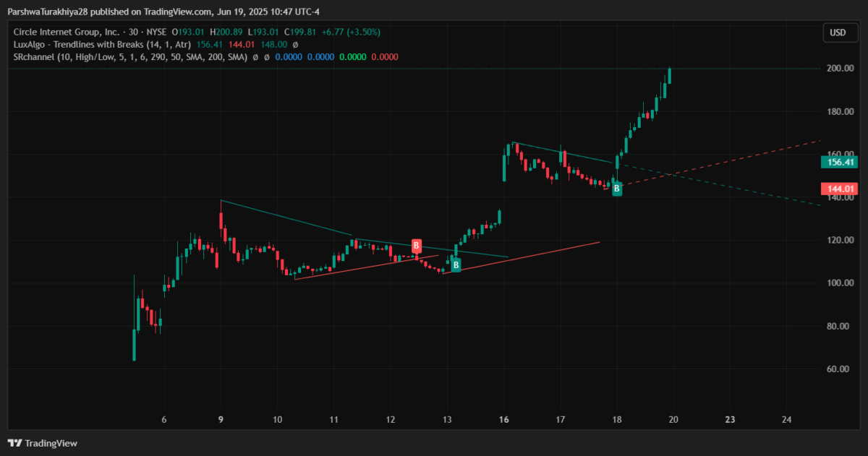868x456 pixels.
Task: Click the +6.77 (+3.50%) change value
Action: pyautogui.click(x=352, y=32)
